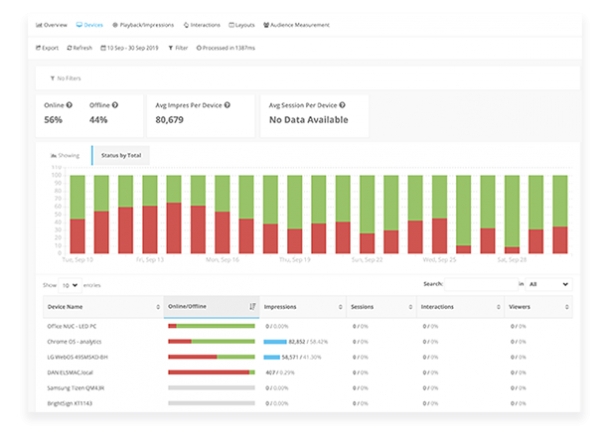The width and height of the screenshot is (610, 448).
Task: Click the Export icon in toolbar
Action: point(40,47)
